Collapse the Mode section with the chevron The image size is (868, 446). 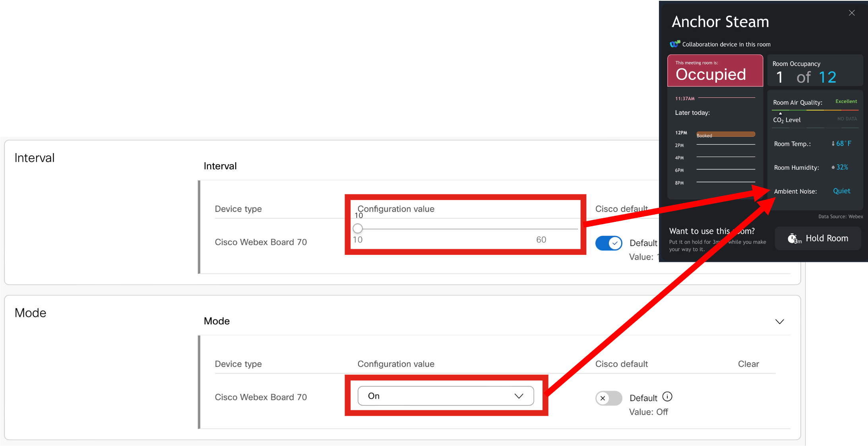779,322
